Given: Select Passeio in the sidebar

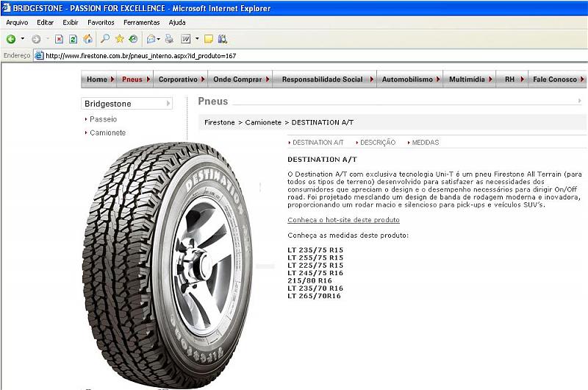Looking at the screenshot, I should click(x=103, y=119).
